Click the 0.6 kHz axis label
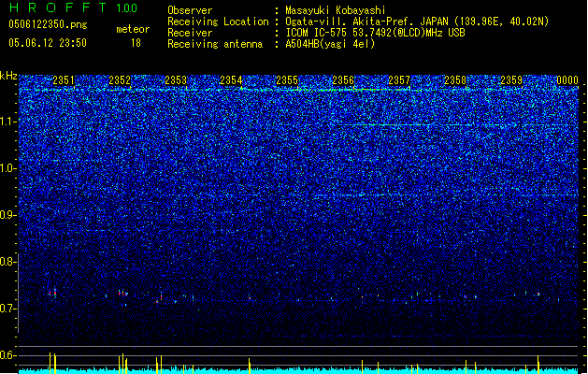This screenshot has height=374, width=588. pyautogui.click(x=7, y=355)
